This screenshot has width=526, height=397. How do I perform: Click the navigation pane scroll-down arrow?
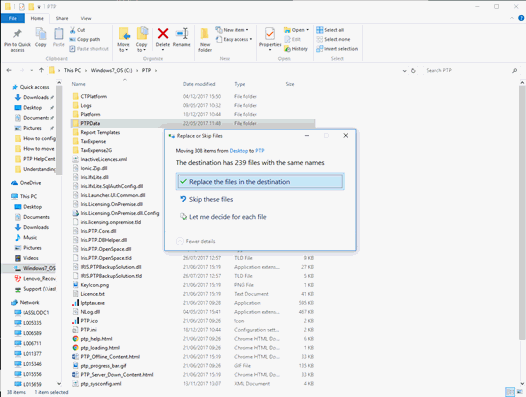[59, 384]
